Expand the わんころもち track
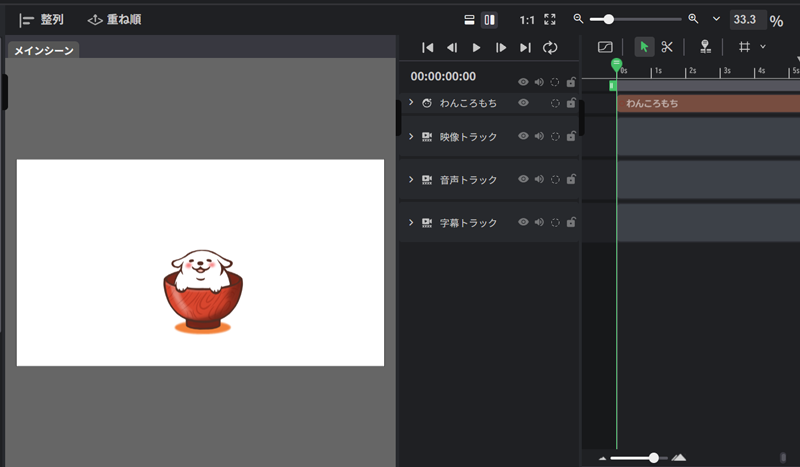The height and width of the screenshot is (467, 800). 411,103
